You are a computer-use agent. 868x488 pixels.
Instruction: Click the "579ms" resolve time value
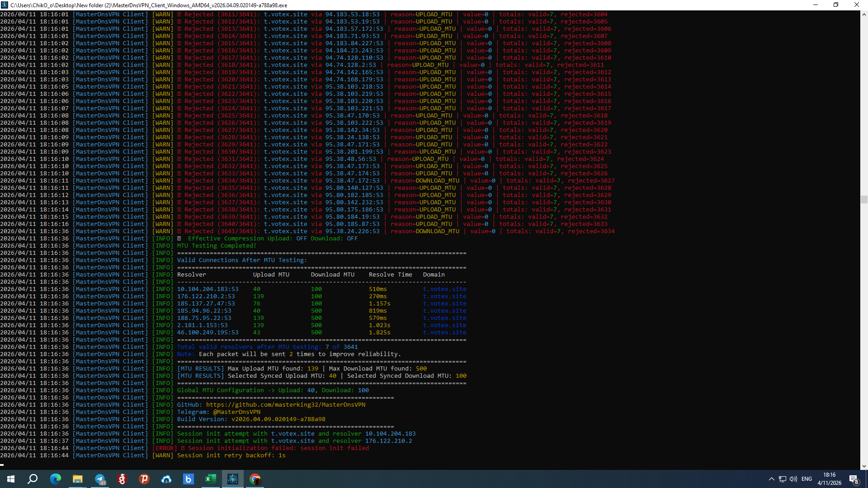(x=377, y=318)
